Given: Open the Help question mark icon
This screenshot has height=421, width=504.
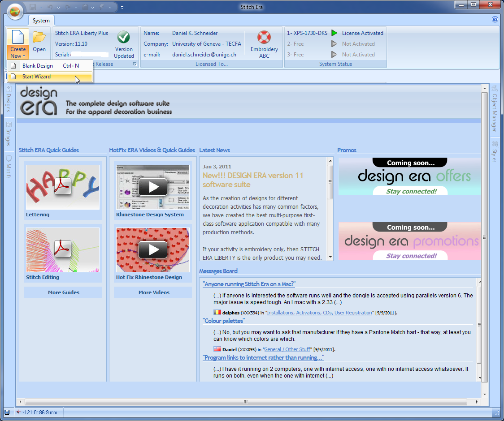Looking at the screenshot, I should [x=495, y=19].
